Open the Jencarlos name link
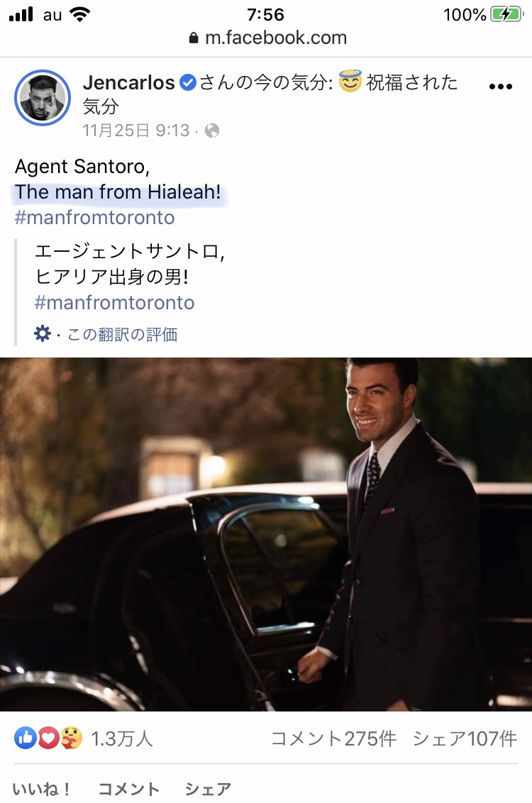This screenshot has width=532, height=803. point(129,82)
